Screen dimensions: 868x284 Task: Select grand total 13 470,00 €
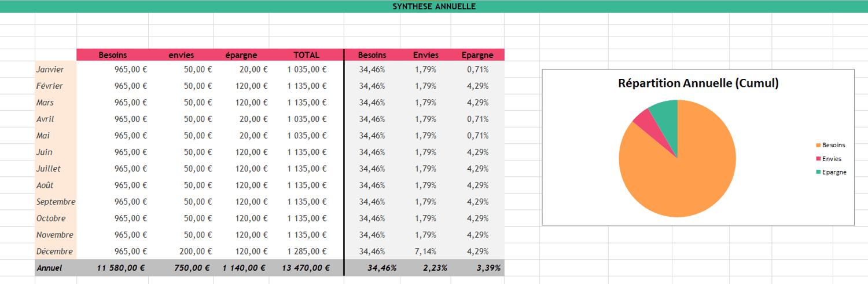tap(306, 268)
